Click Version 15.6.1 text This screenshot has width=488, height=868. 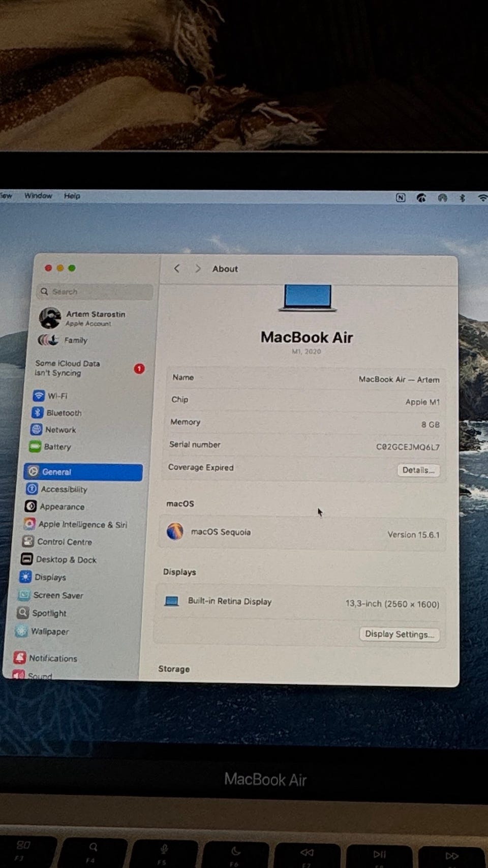click(x=413, y=534)
